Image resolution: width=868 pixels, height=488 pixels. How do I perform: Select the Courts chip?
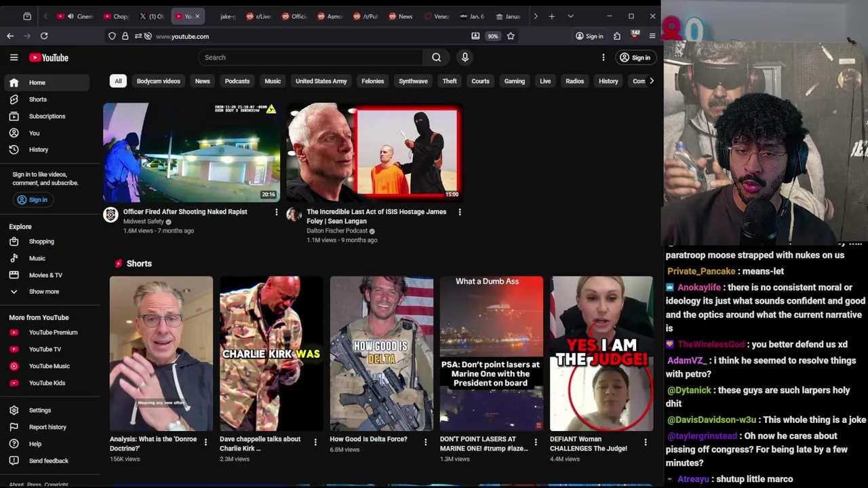coord(480,81)
